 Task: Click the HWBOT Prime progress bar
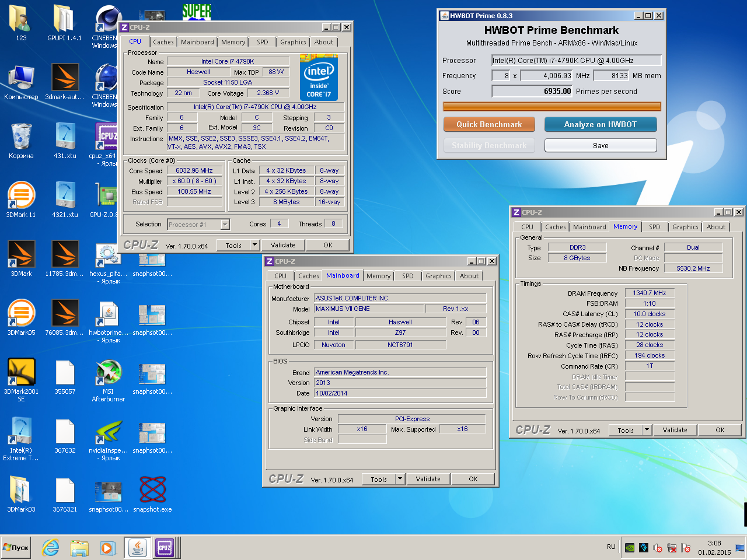(551, 106)
